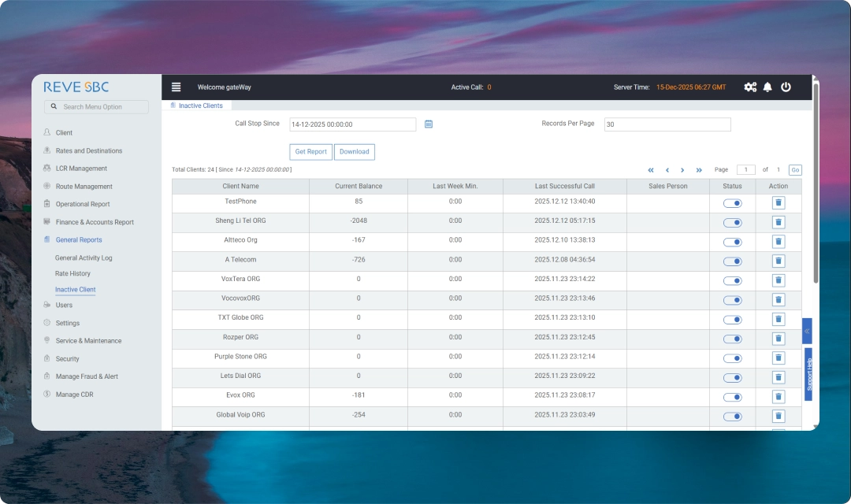Image resolution: width=851 pixels, height=504 pixels.
Task: Click trash icon for A Telecom row
Action: pos(778,261)
